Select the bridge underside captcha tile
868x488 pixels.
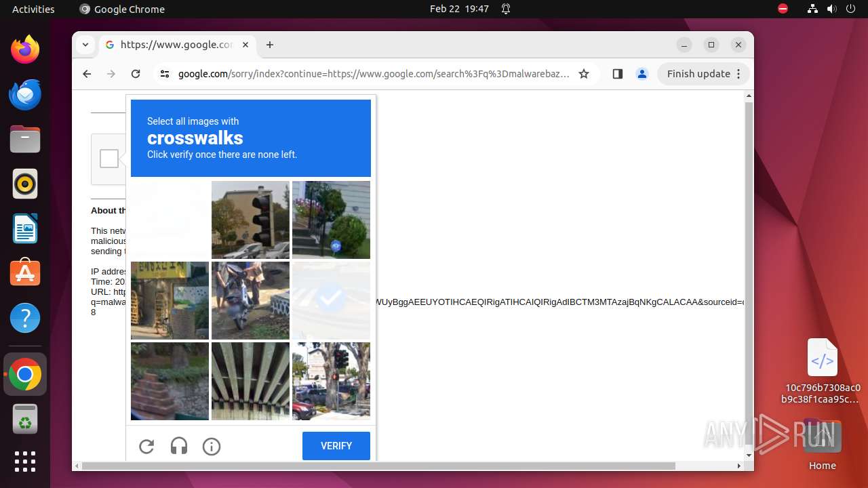pos(250,381)
